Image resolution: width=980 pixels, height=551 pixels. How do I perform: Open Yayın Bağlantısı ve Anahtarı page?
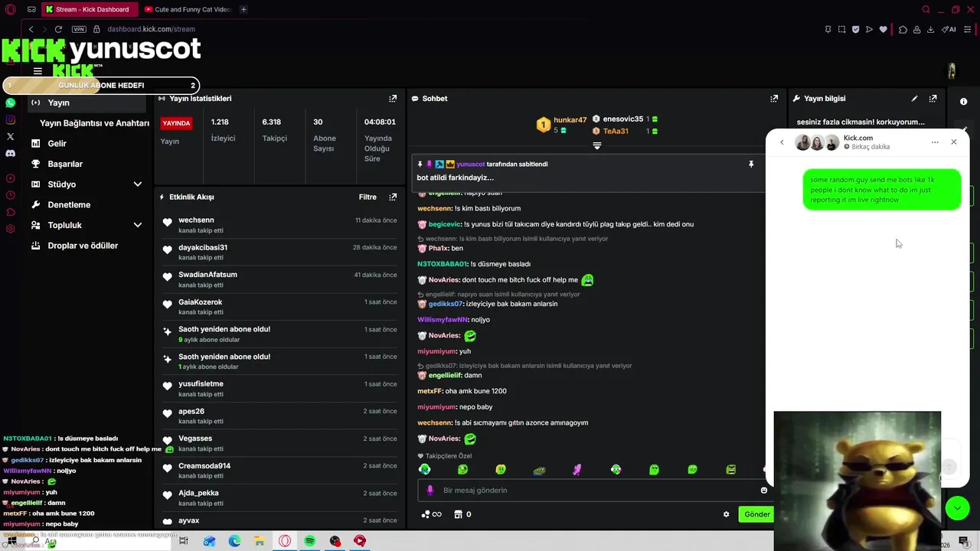pyautogui.click(x=94, y=123)
